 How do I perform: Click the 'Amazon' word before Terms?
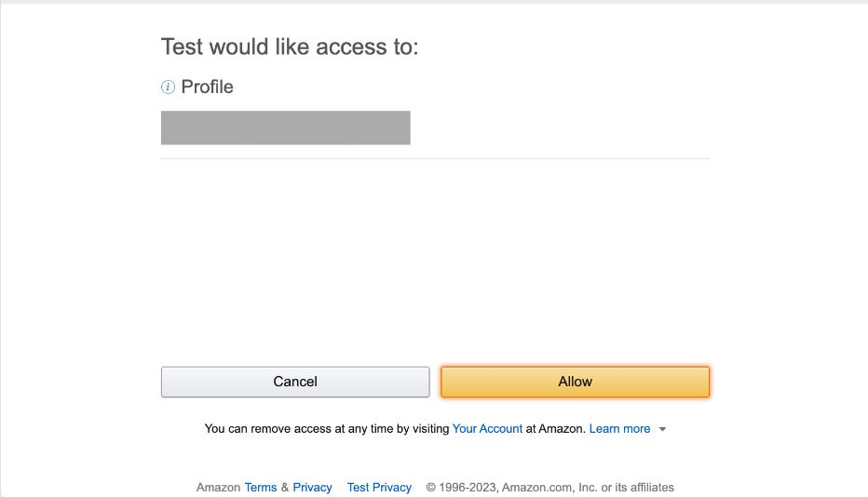point(218,488)
